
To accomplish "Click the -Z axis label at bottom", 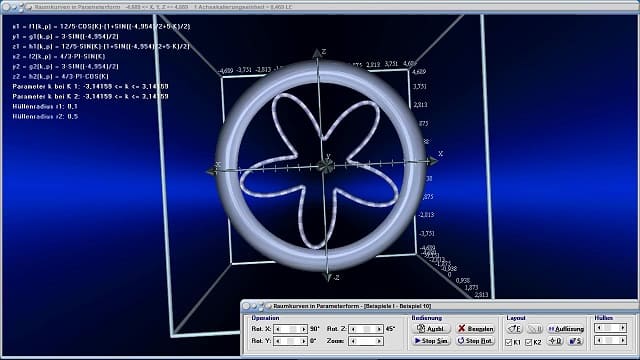I will [x=336, y=278].
